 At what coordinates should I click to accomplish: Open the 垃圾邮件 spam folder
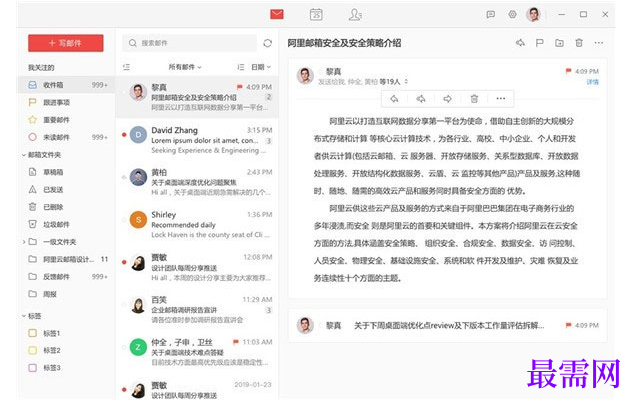click(x=66, y=224)
